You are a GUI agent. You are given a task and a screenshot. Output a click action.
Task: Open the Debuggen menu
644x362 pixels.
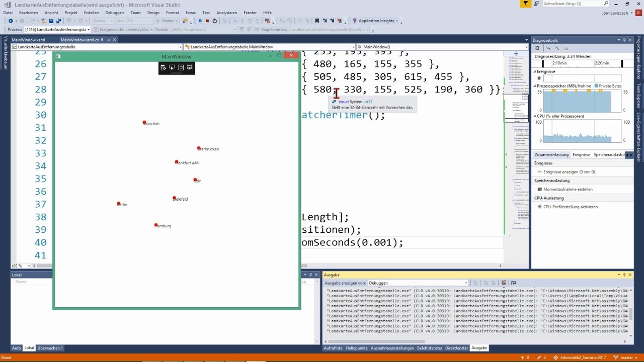click(114, 13)
